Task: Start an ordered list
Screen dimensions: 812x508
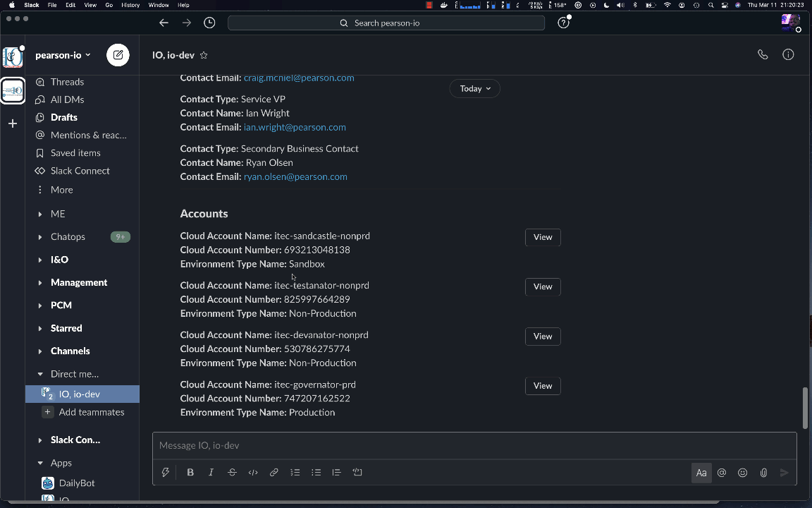Action: point(295,472)
